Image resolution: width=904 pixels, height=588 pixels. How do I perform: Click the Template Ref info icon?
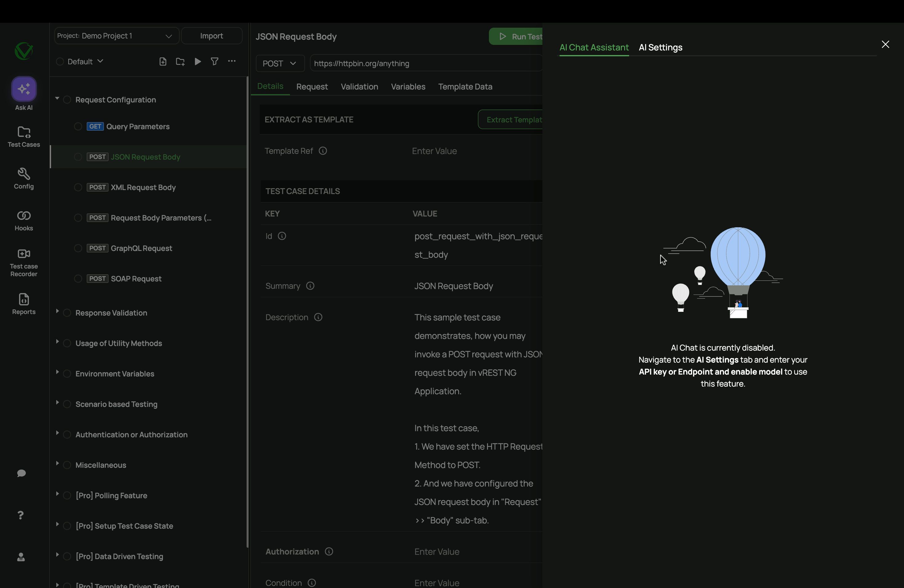(323, 151)
